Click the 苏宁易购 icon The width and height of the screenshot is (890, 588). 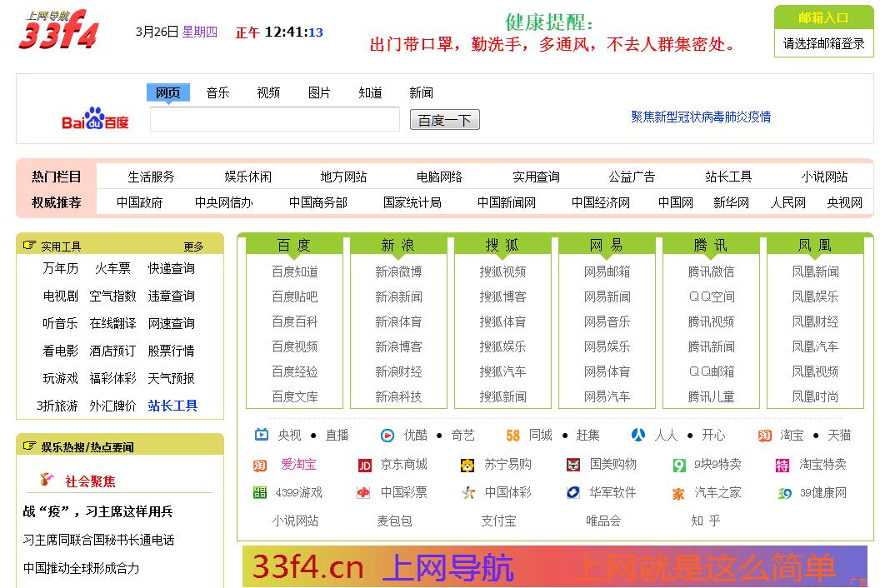pos(468,465)
